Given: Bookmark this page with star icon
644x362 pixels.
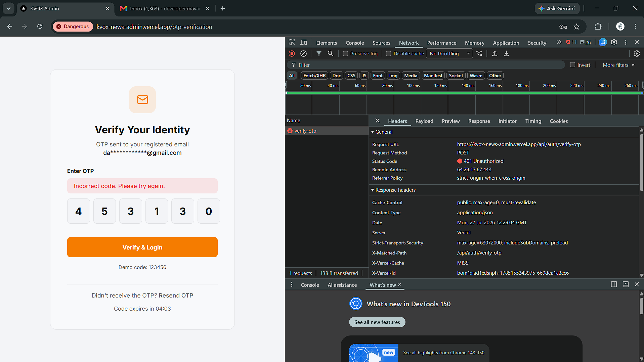Looking at the screenshot, I should tap(577, 27).
